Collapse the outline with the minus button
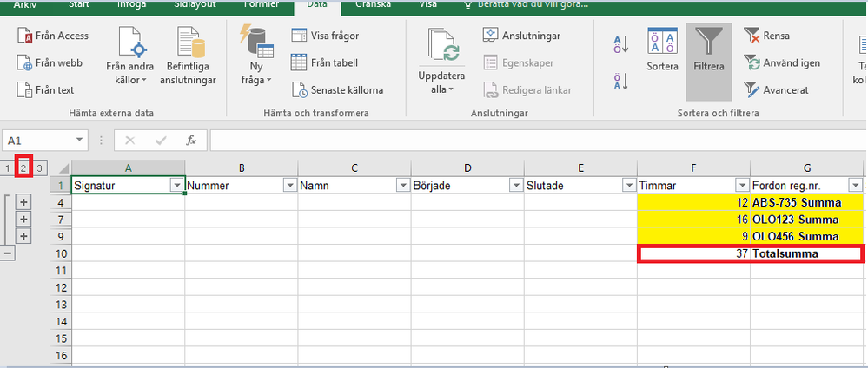Screen dimensions: 868x368 click(8, 253)
